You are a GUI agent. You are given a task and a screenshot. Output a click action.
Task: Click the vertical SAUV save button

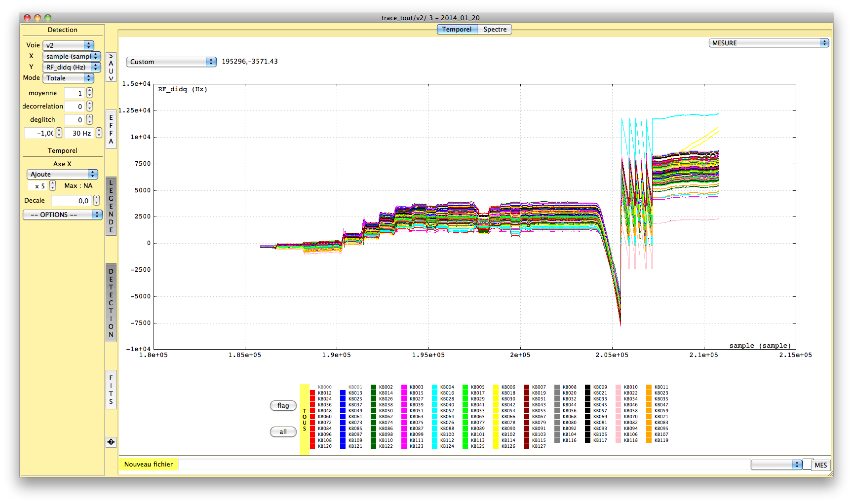click(111, 67)
